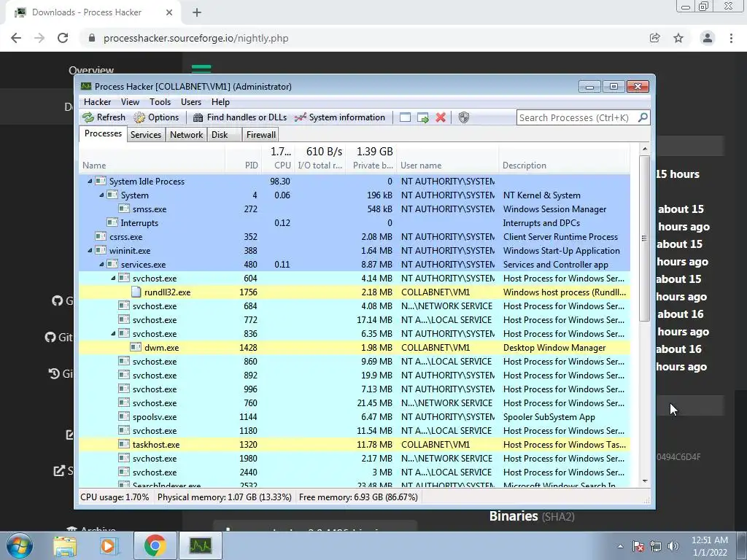
Task: Click Process Hacker taskbar icon
Action: 200,545
